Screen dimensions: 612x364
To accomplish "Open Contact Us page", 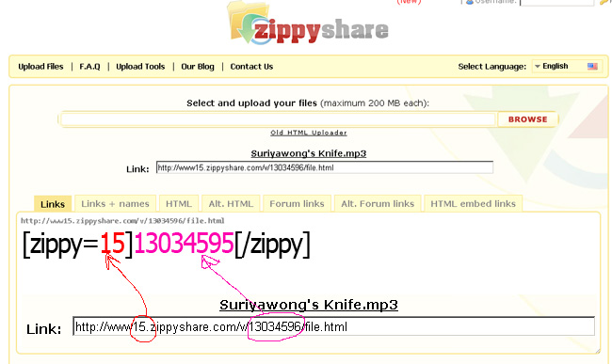I will tap(251, 67).
